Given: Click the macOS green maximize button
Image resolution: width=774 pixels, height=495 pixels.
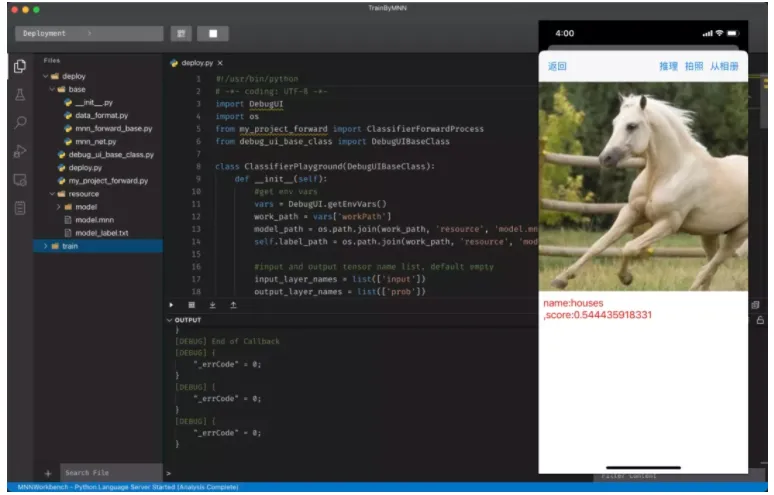Looking at the screenshot, I should [x=37, y=9].
